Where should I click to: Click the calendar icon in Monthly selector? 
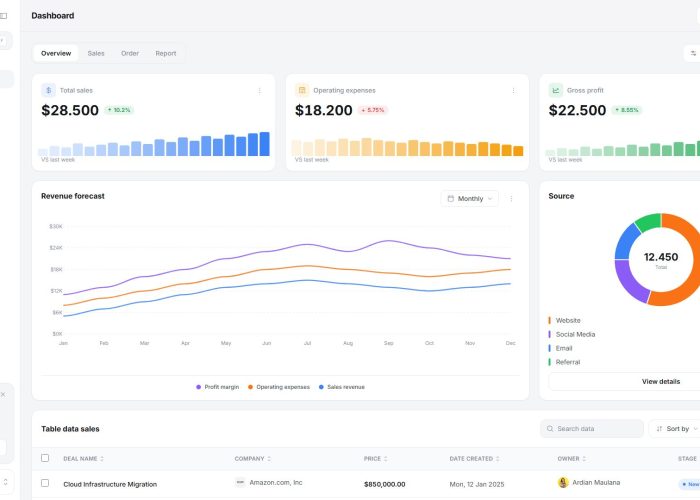[x=450, y=199]
